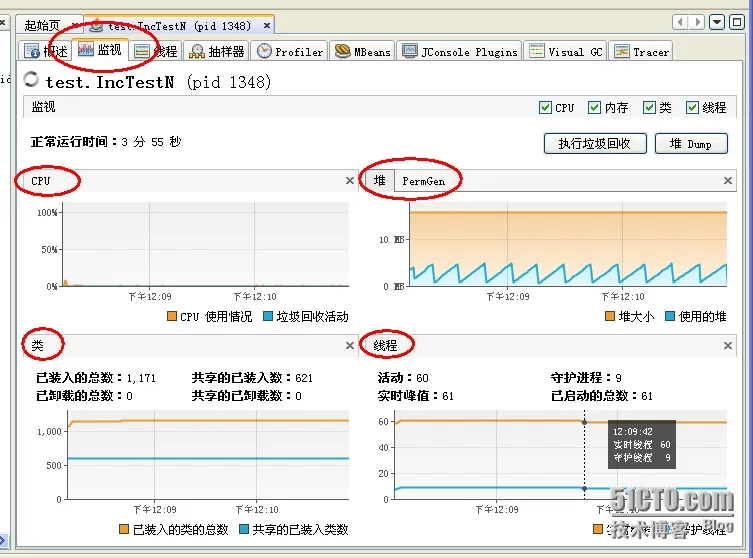Screen dimensions: 753x558
Task: Click the 共享的已装入类数 blue legend swatch
Action: click(x=244, y=529)
